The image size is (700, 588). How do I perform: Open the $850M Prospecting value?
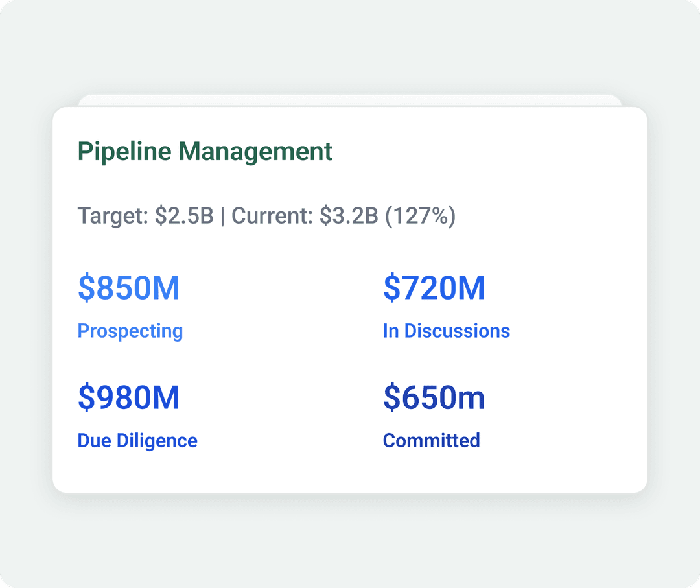pos(128,288)
